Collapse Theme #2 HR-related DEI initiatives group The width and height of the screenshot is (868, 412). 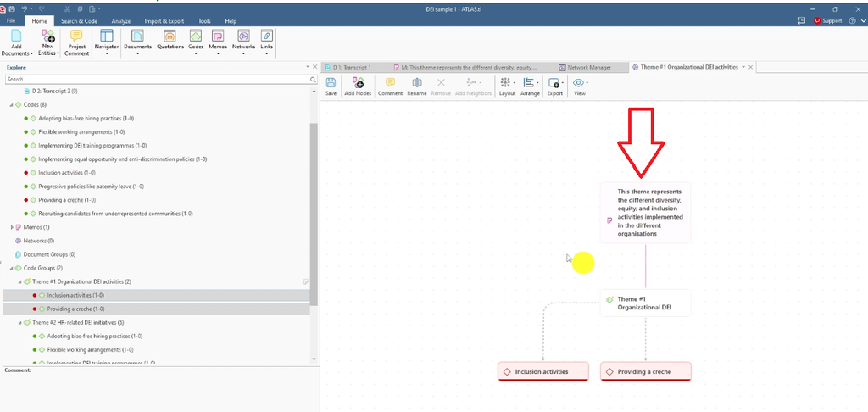20,322
